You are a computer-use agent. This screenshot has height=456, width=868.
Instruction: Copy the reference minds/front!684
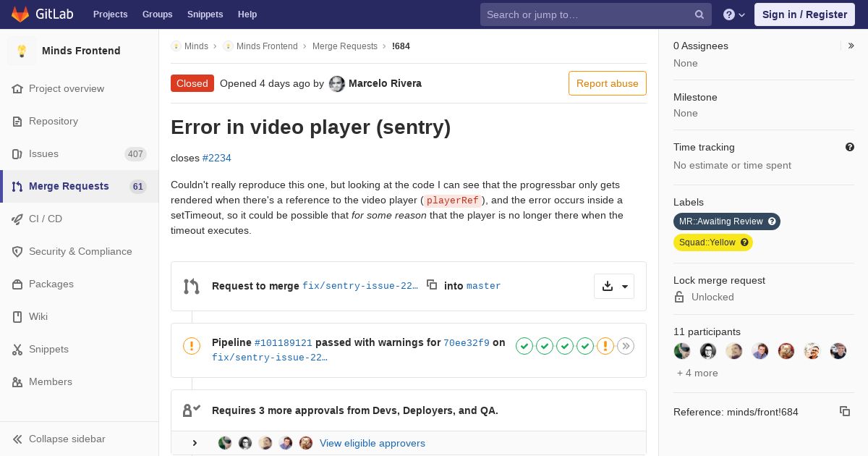pyautogui.click(x=845, y=411)
